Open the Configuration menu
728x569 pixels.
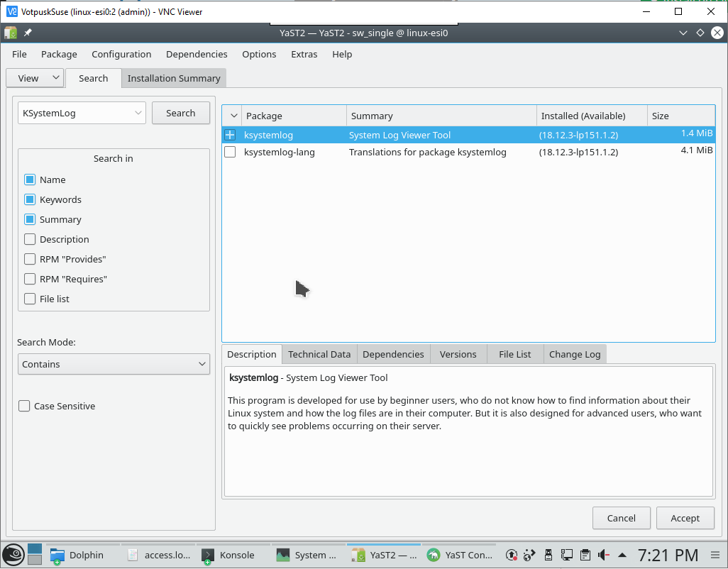click(121, 55)
